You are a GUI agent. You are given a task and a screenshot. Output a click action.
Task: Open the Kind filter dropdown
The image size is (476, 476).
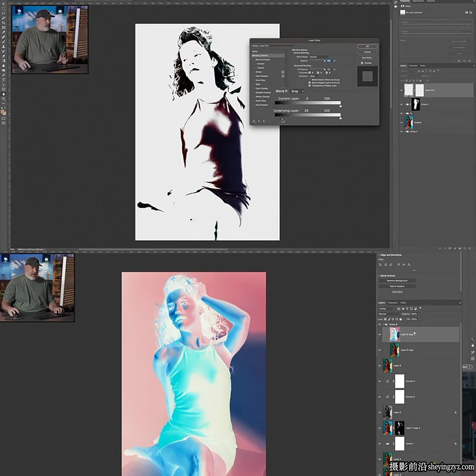tap(387, 309)
